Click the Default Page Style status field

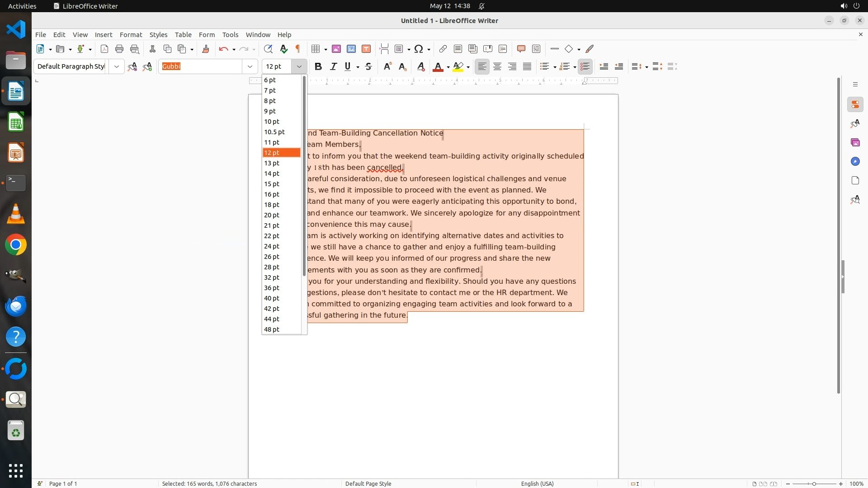[368, 483]
